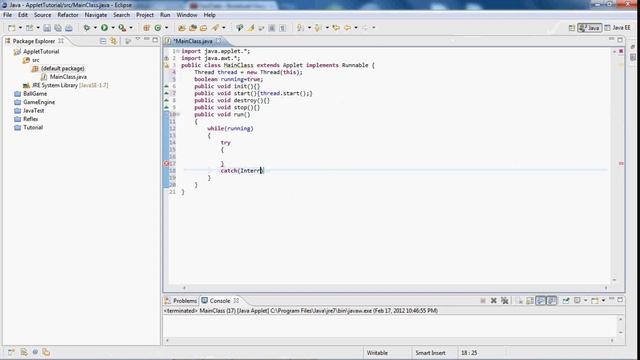Open the Project menu
Image resolution: width=640 pixels, height=360 pixels.
[x=145, y=15]
